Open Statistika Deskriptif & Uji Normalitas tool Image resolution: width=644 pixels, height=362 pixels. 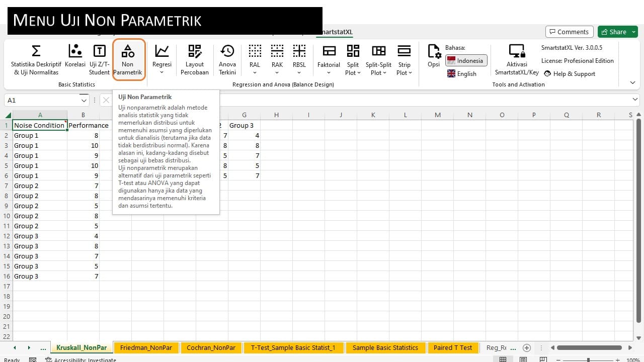[x=36, y=59]
